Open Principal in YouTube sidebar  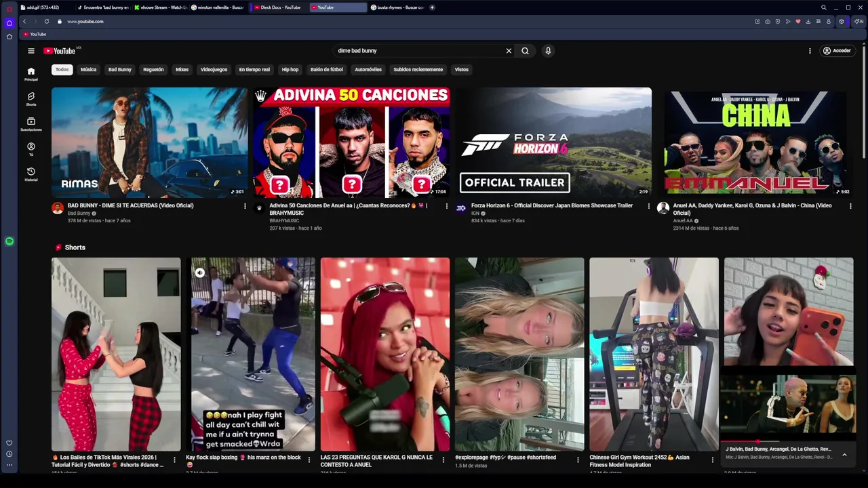pos(31,74)
